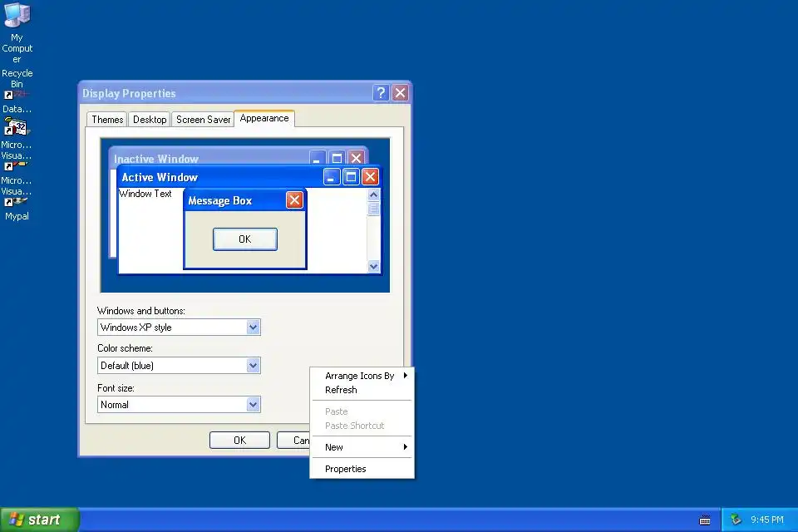798x532 pixels.
Task: Click the preview scrollbar down arrow
Action: coord(373,266)
